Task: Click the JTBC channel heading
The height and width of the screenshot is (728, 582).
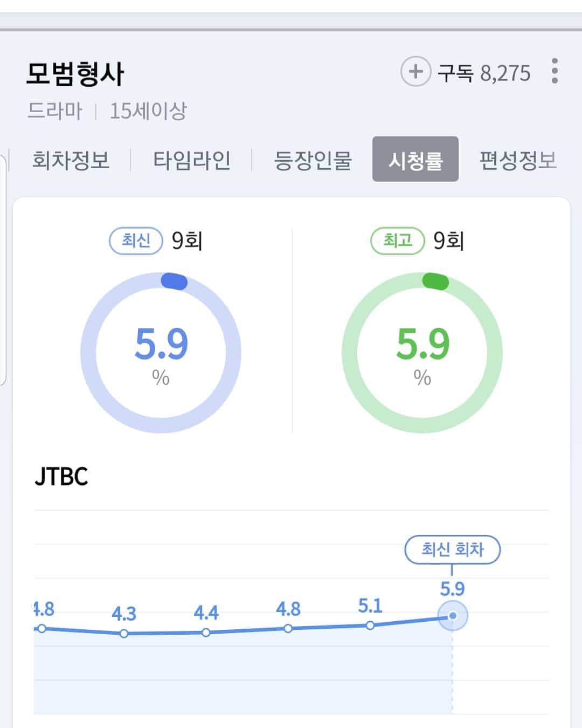Action: (61, 477)
